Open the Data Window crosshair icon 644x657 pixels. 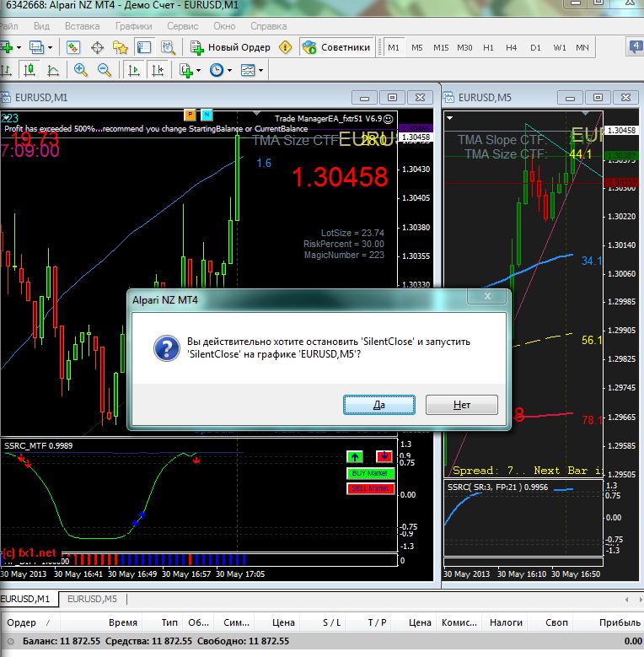coord(97,47)
